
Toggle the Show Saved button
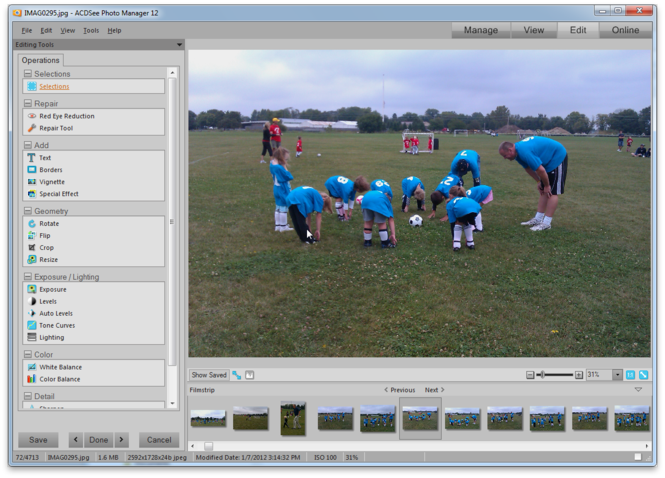(209, 375)
